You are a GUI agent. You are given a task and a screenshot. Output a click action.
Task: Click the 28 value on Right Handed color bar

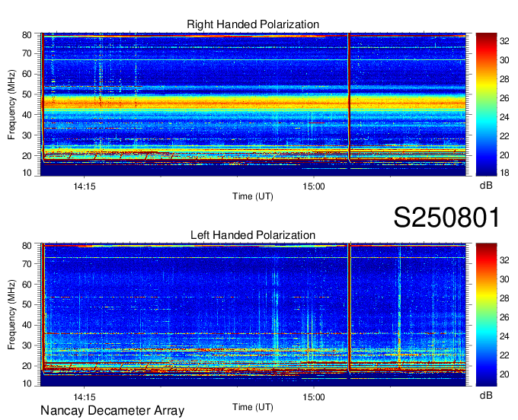[x=504, y=79]
